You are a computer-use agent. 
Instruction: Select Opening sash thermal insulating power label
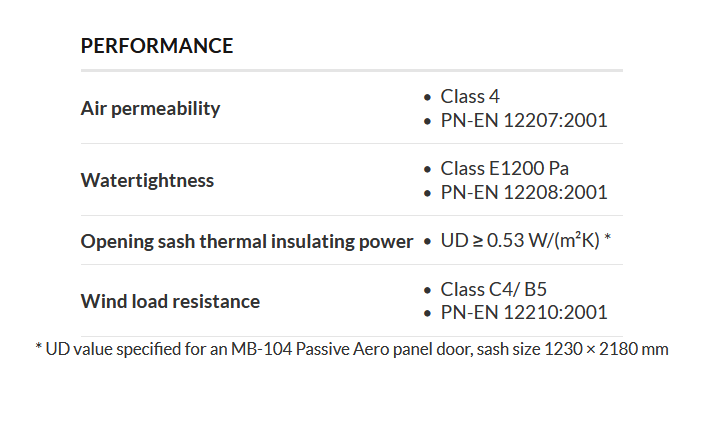(x=246, y=241)
